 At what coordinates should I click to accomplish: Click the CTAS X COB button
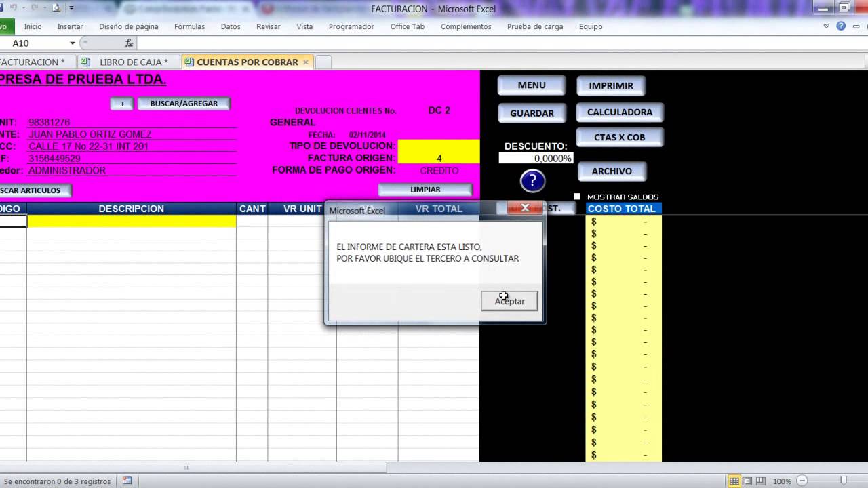point(620,137)
